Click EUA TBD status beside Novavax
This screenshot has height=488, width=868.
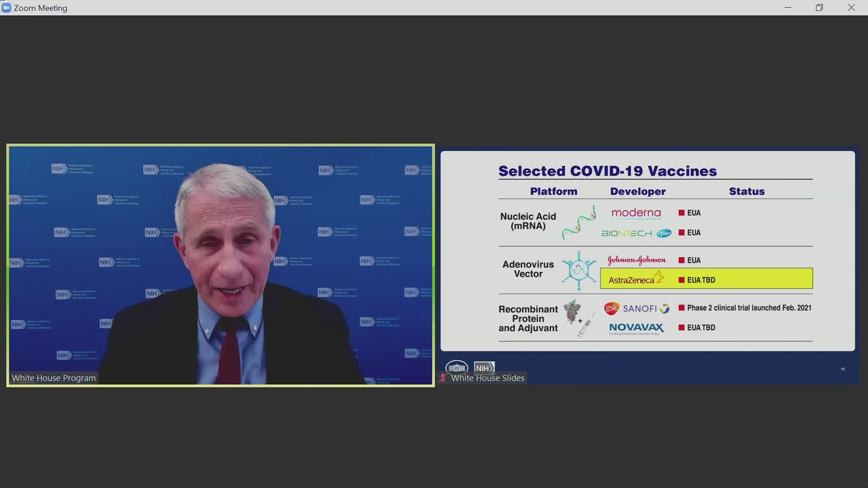pos(701,328)
